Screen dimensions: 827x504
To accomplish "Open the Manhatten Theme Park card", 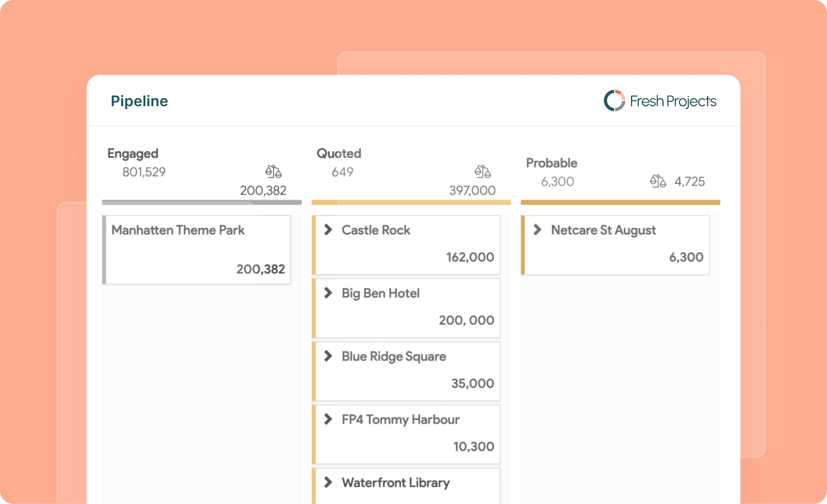I will click(x=196, y=250).
